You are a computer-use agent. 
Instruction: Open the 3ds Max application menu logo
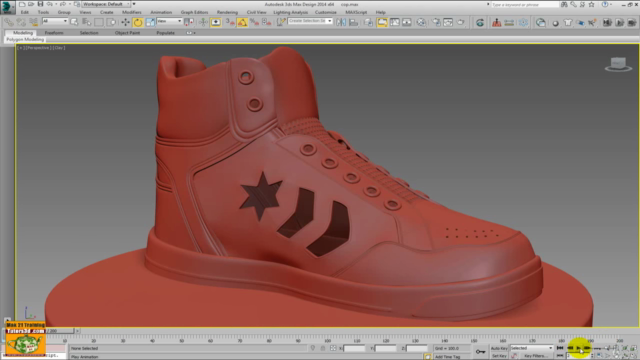(7, 7)
